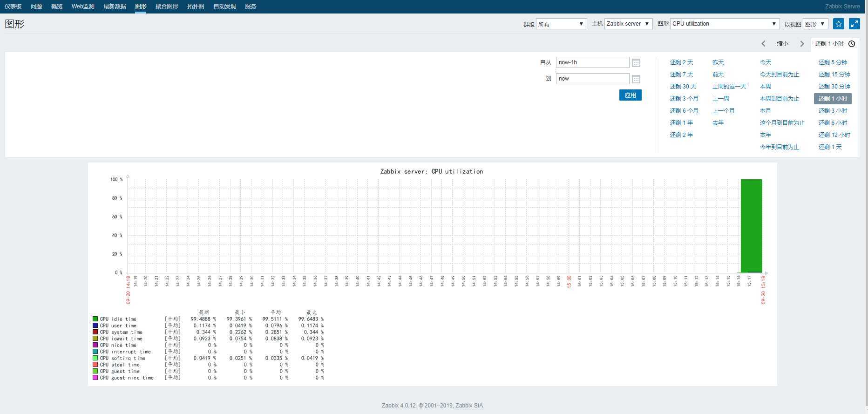
Task: Click the CPU system time legend swatch
Action: [95, 332]
